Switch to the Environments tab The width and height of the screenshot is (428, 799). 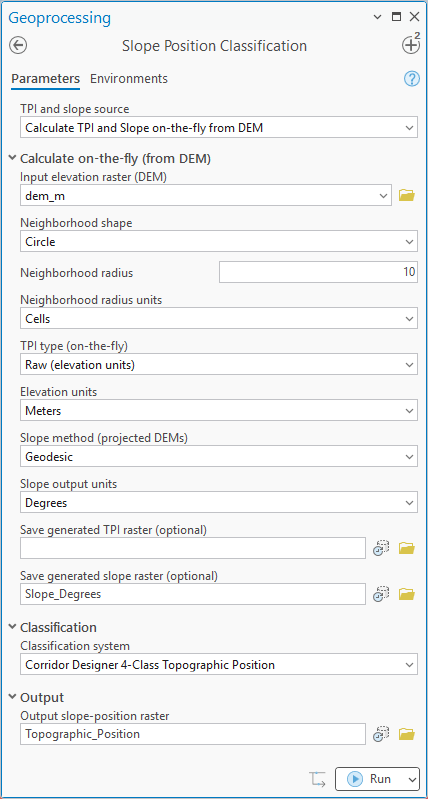tap(129, 79)
